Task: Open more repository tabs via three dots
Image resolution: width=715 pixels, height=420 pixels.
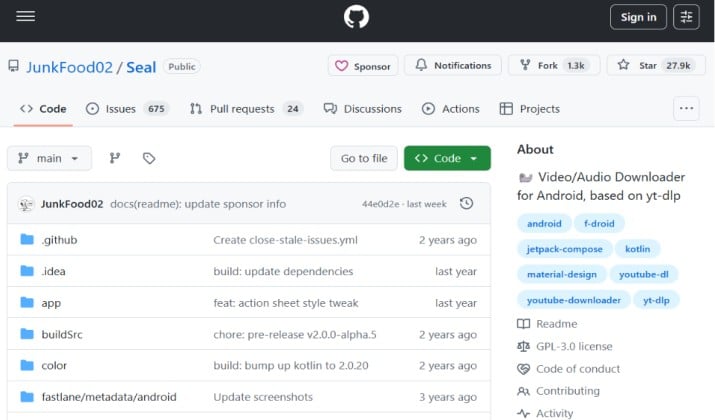Action: click(x=686, y=109)
